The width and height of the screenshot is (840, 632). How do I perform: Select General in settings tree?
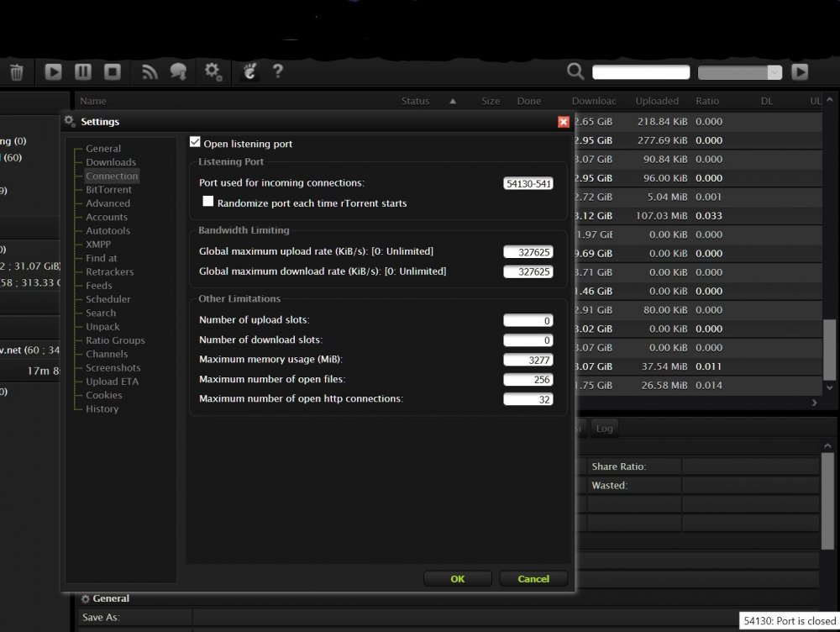pos(103,149)
